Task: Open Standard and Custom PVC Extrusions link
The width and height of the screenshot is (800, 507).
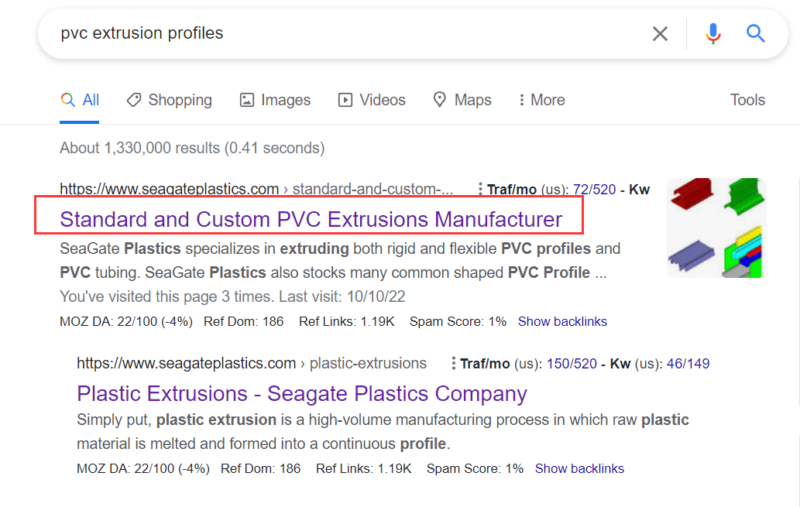Action: tap(311, 218)
